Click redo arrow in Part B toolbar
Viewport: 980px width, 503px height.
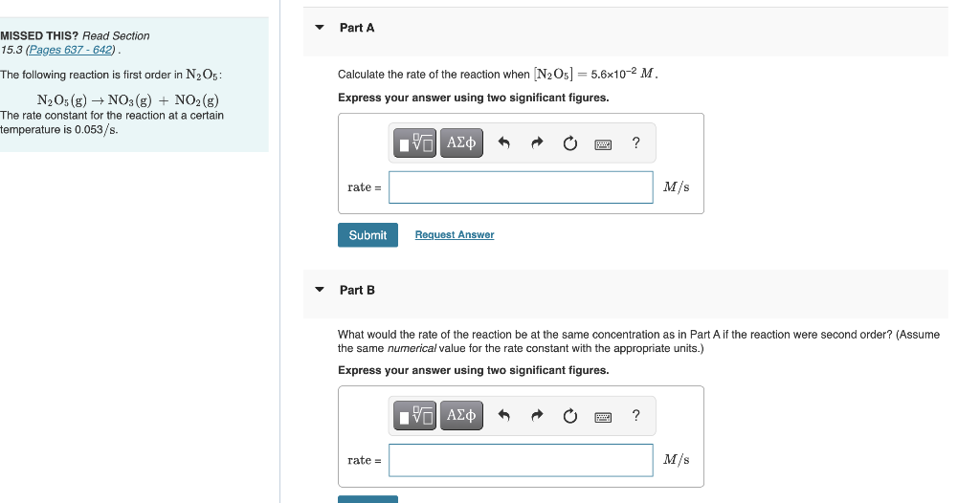tap(536, 416)
